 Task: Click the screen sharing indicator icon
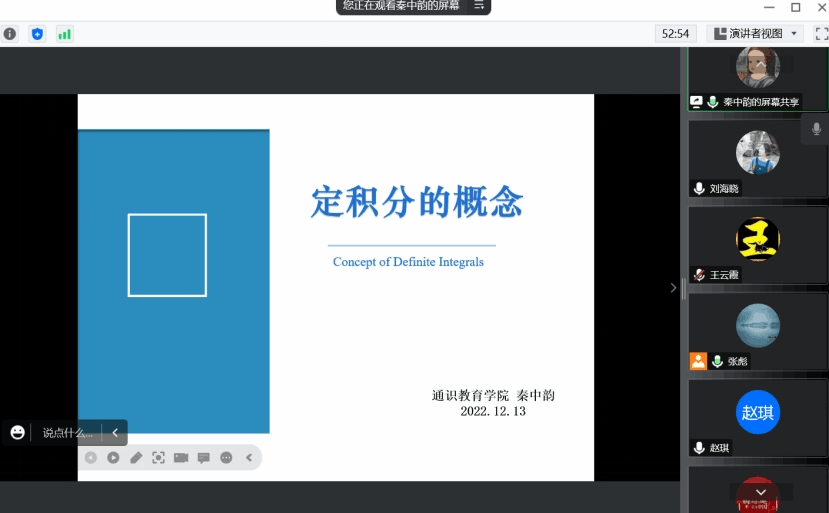coord(696,102)
